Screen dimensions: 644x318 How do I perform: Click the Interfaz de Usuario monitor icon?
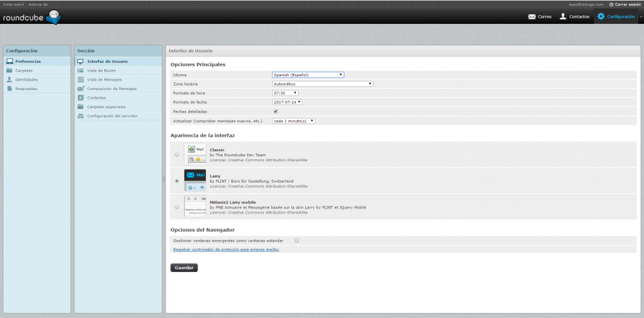pyautogui.click(x=80, y=62)
